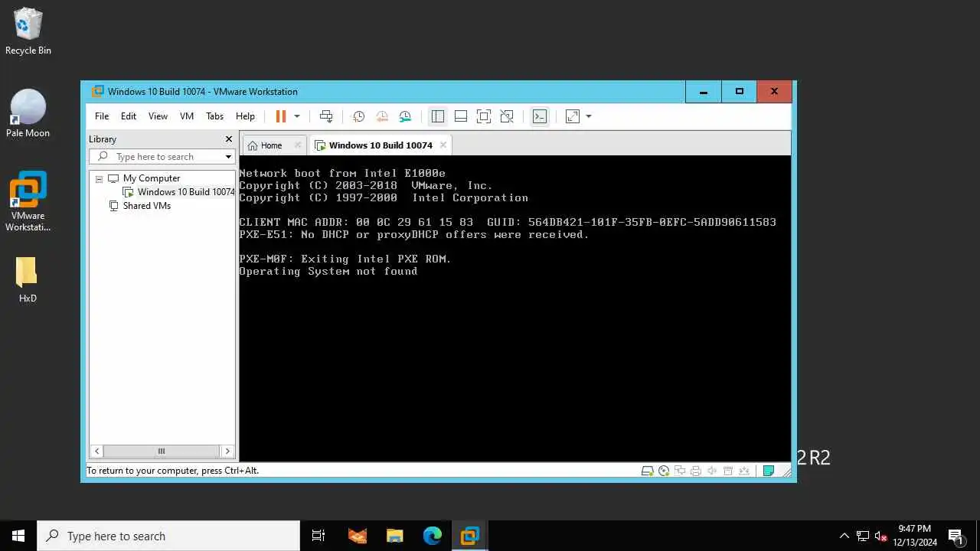Open the File menu
The image size is (980, 551).
[102, 116]
